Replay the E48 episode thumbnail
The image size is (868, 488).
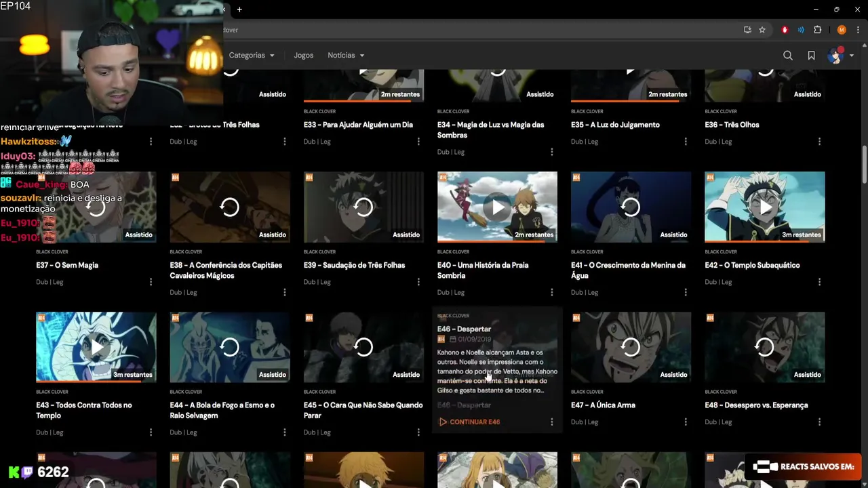tap(765, 347)
